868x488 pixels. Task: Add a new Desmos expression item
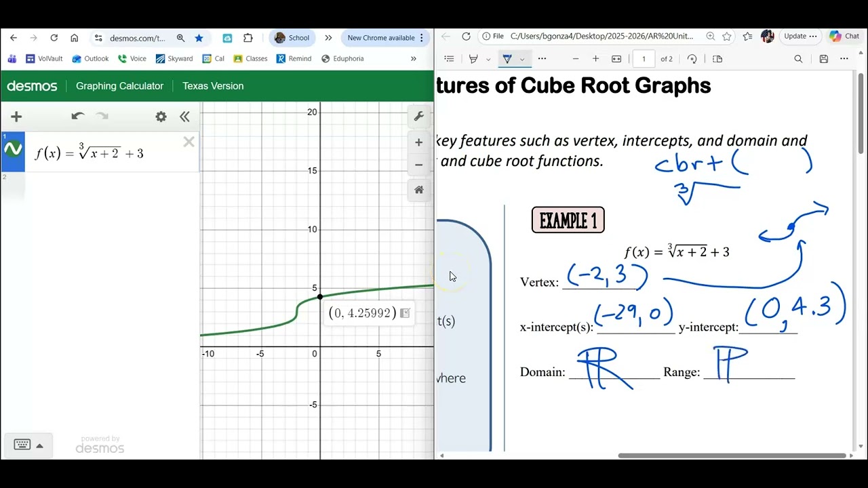pos(16,117)
